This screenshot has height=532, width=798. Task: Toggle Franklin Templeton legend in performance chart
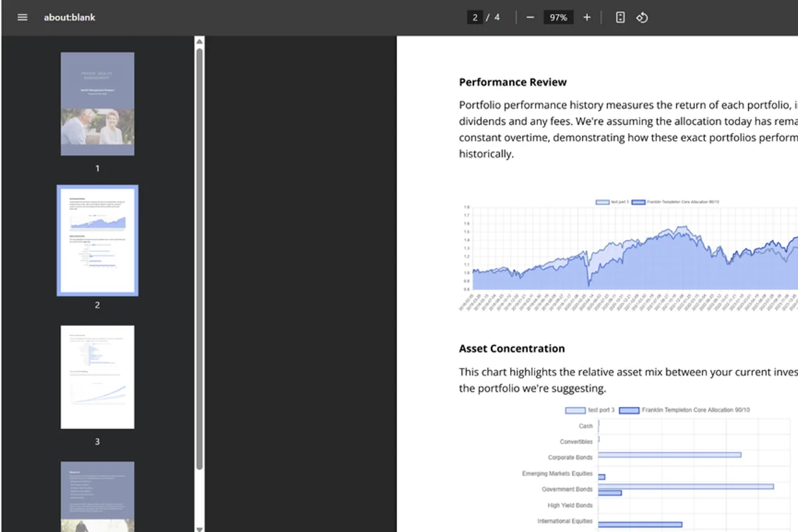pos(675,201)
